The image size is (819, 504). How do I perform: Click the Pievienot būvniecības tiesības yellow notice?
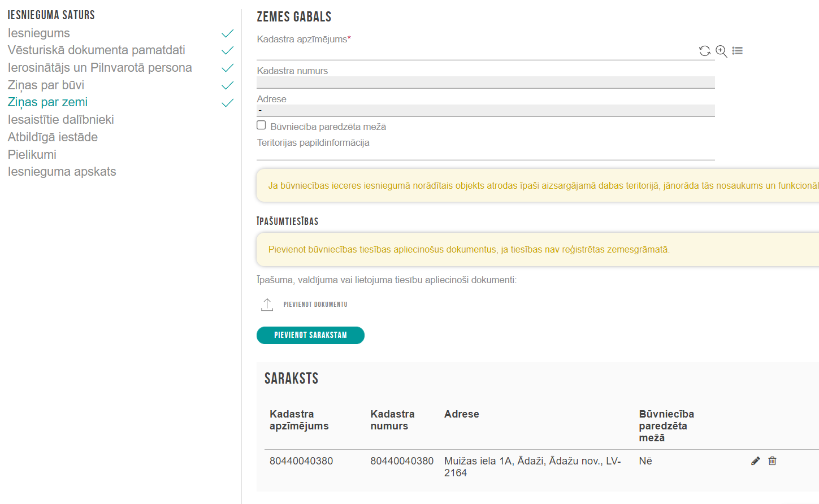pyautogui.click(x=538, y=249)
